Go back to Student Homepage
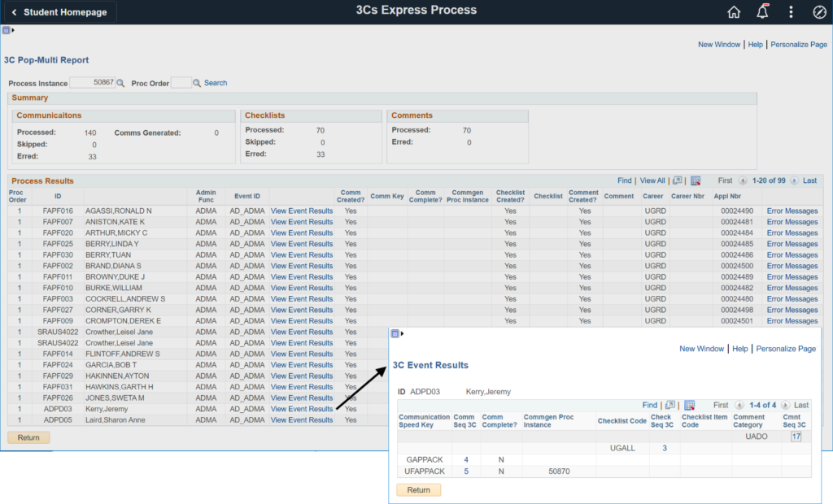The height and width of the screenshot is (504, 833). (59, 12)
